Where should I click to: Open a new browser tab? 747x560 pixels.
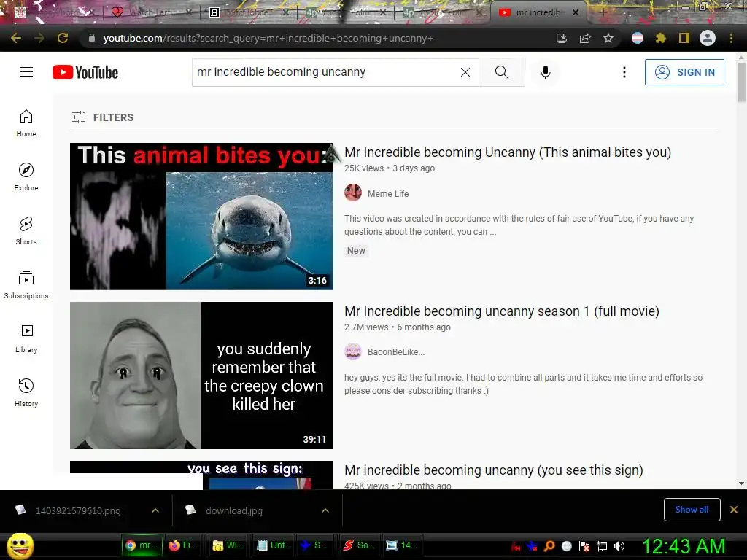(603, 12)
